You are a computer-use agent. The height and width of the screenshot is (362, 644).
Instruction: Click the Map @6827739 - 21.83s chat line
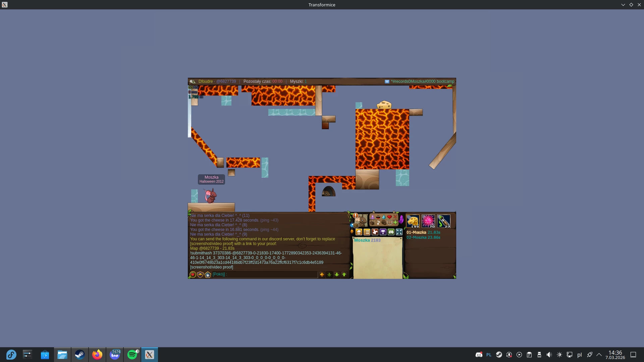point(212,248)
